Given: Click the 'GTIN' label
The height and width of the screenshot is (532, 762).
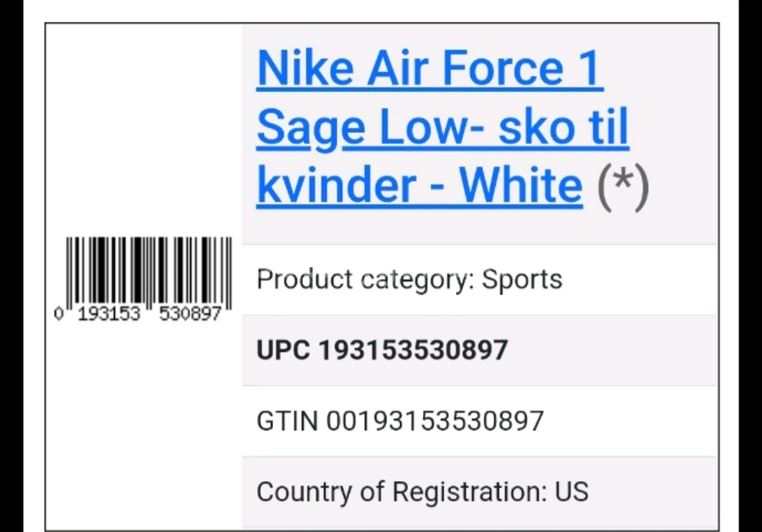Looking at the screenshot, I should click(287, 421).
